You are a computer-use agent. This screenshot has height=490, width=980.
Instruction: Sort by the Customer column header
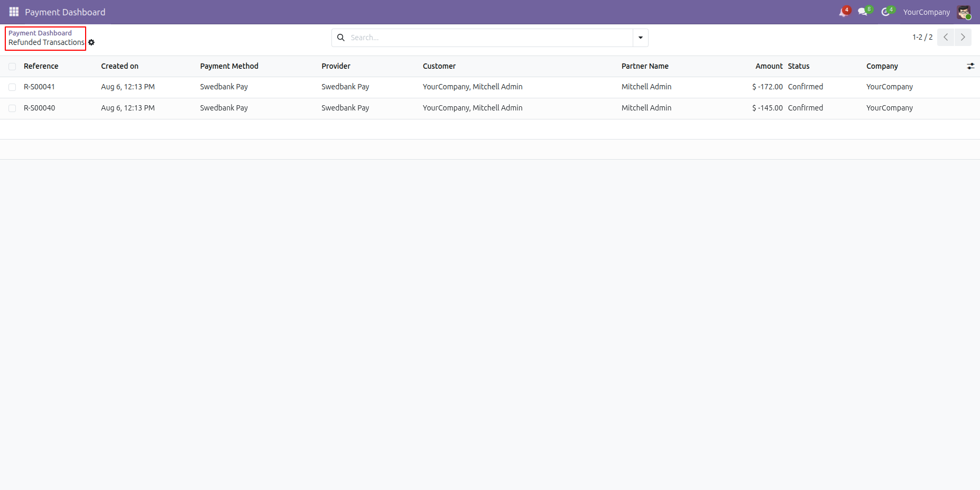(x=439, y=66)
